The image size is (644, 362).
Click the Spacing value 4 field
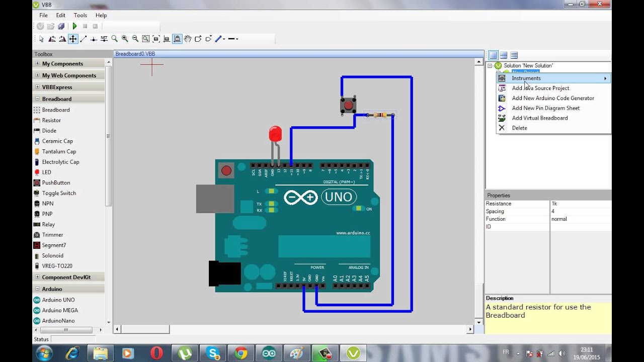coord(581,211)
